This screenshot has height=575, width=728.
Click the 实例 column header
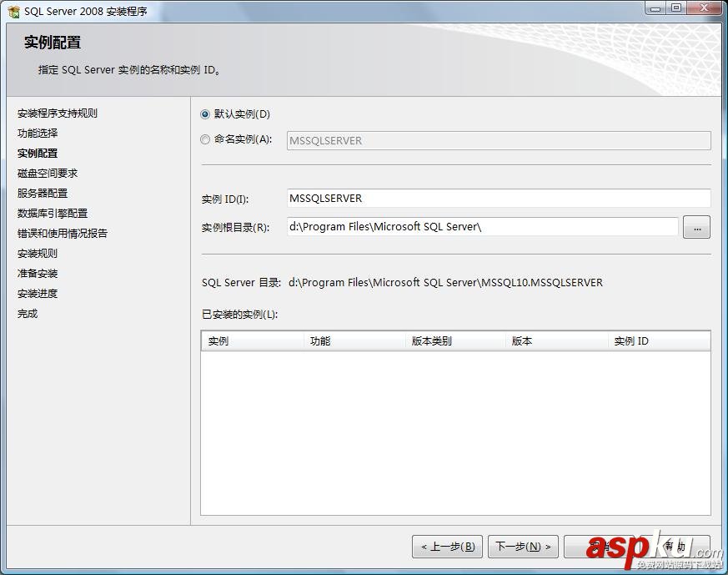click(x=253, y=341)
